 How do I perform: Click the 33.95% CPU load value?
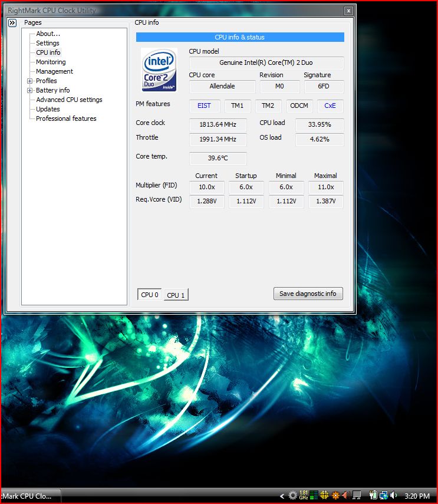pos(320,124)
